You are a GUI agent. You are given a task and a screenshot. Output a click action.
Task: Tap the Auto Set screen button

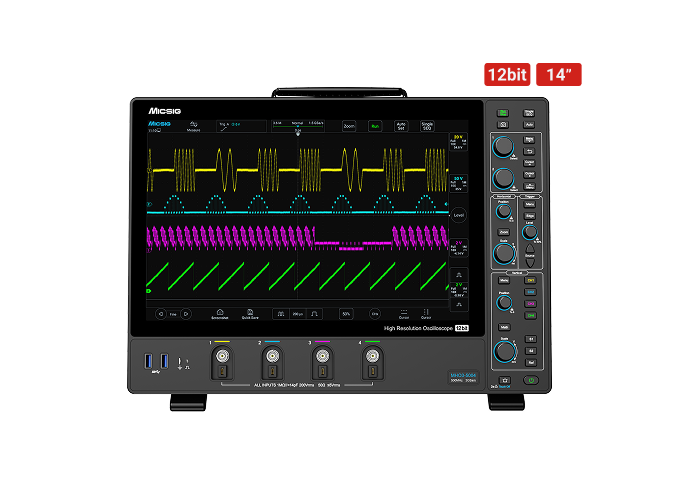pos(401,126)
